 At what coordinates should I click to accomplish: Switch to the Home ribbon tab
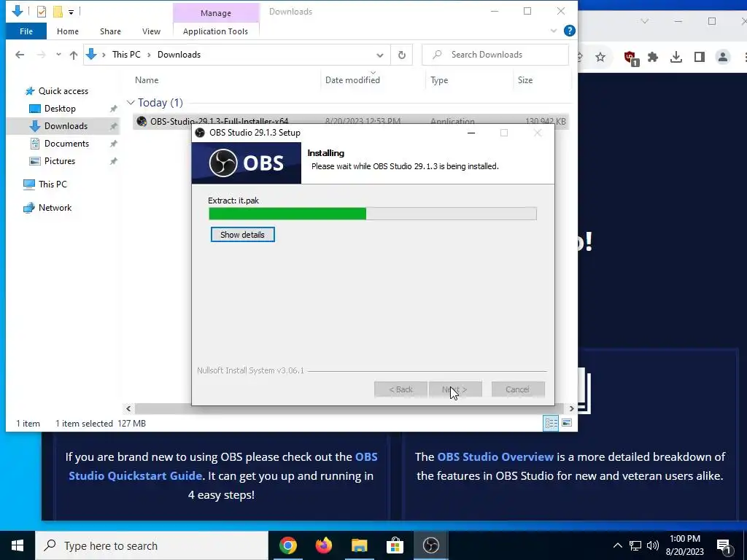[x=68, y=31]
